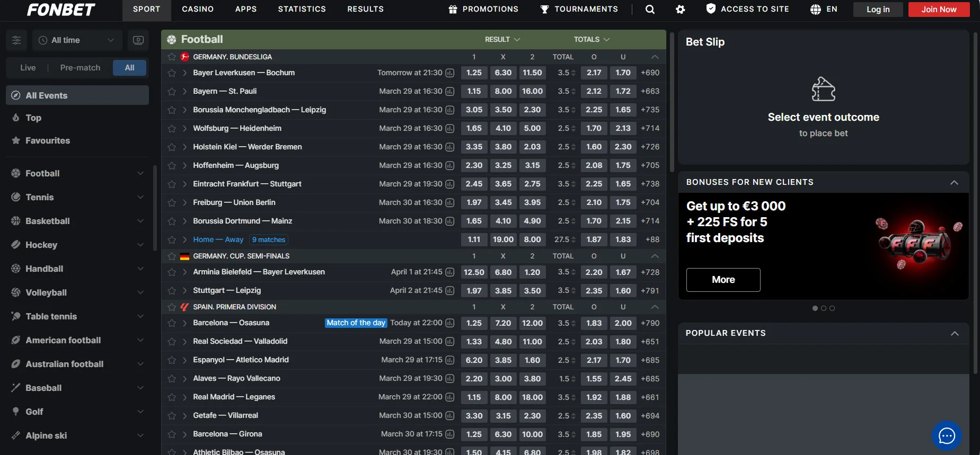Viewport: 980px width, 455px height.
Task: Favourite the Spain Primera Division league star
Action: (172, 307)
